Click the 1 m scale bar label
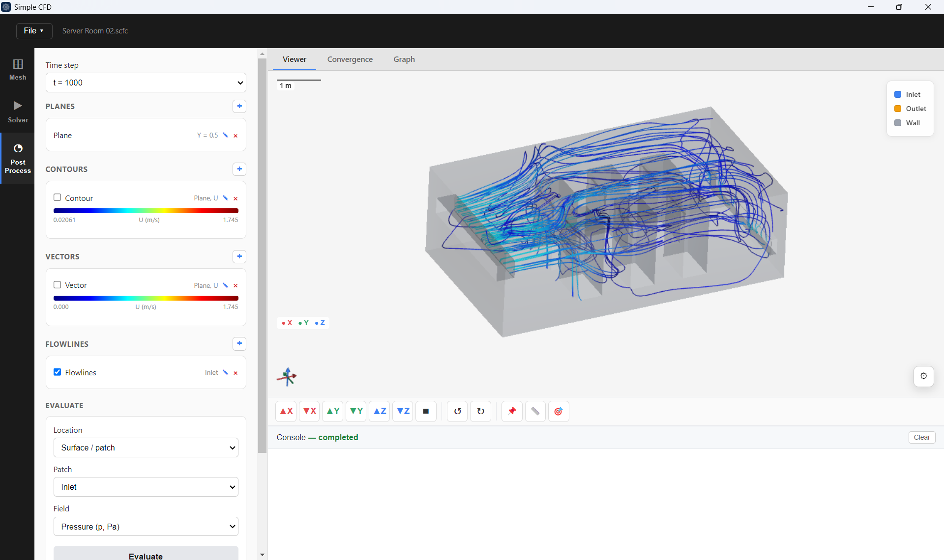 (286, 85)
